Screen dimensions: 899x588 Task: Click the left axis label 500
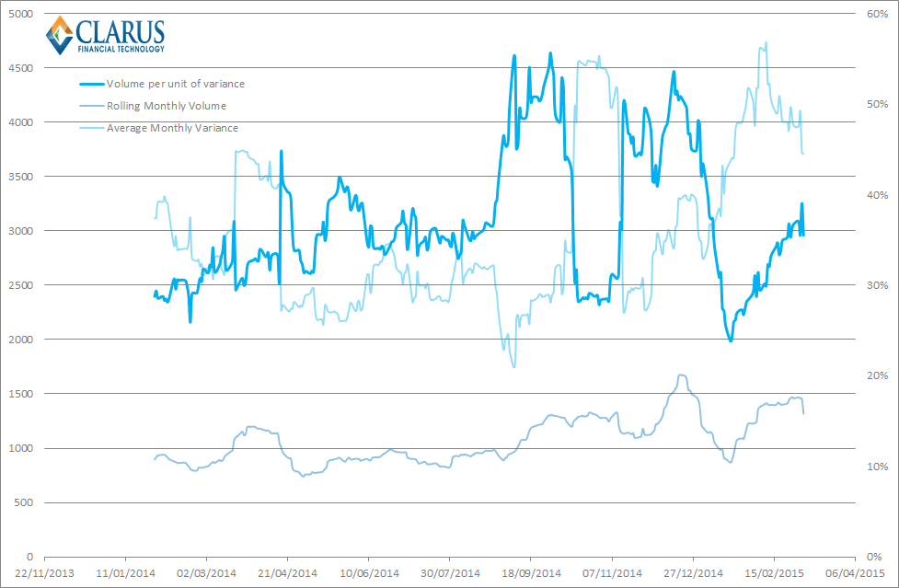[x=25, y=502]
